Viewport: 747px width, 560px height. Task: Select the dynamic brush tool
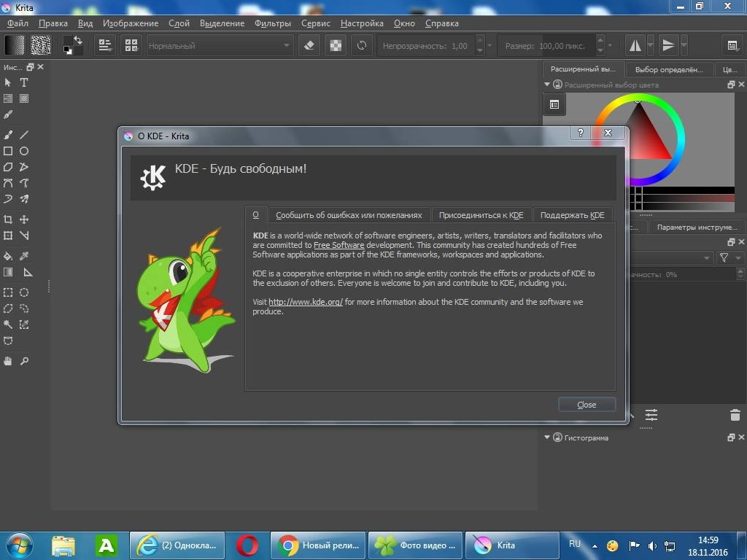click(7, 199)
